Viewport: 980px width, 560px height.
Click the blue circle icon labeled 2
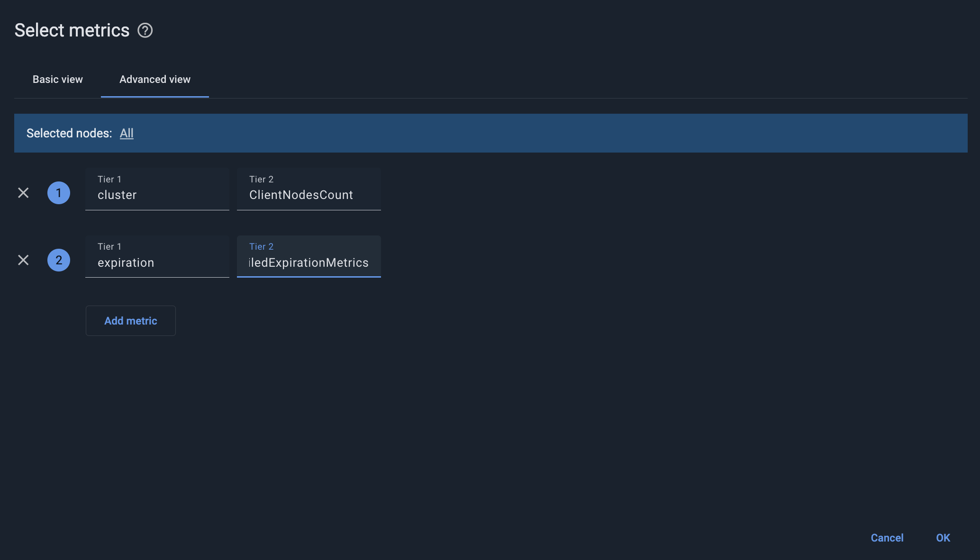59,260
